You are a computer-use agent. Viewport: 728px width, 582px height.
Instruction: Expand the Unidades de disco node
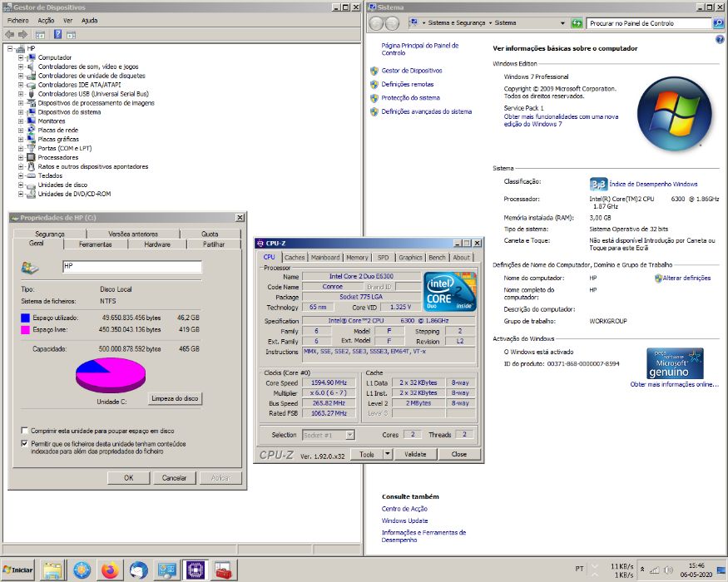(21, 185)
